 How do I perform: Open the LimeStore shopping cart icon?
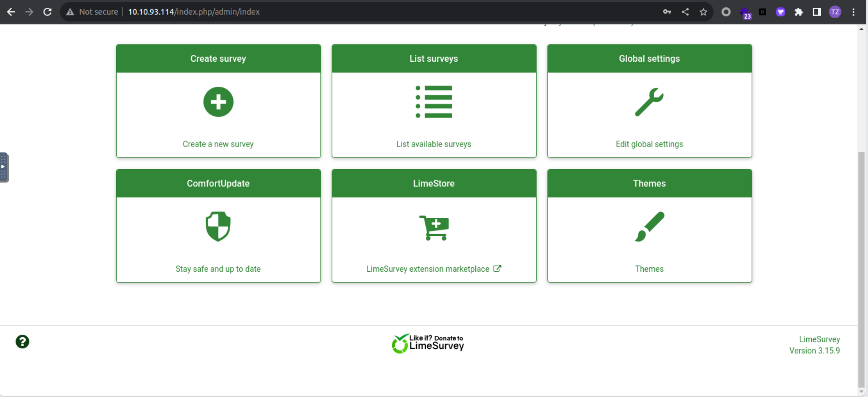pyautogui.click(x=434, y=227)
